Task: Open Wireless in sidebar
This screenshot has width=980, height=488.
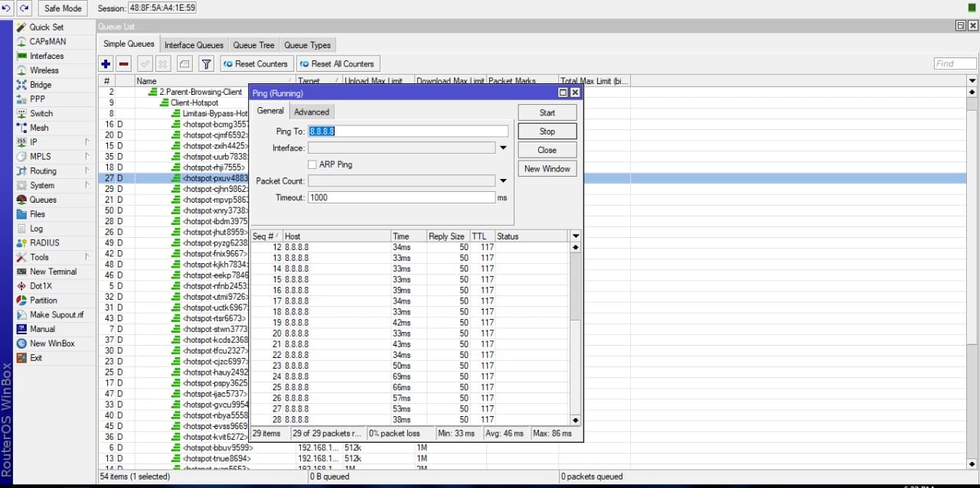Action: click(x=44, y=70)
